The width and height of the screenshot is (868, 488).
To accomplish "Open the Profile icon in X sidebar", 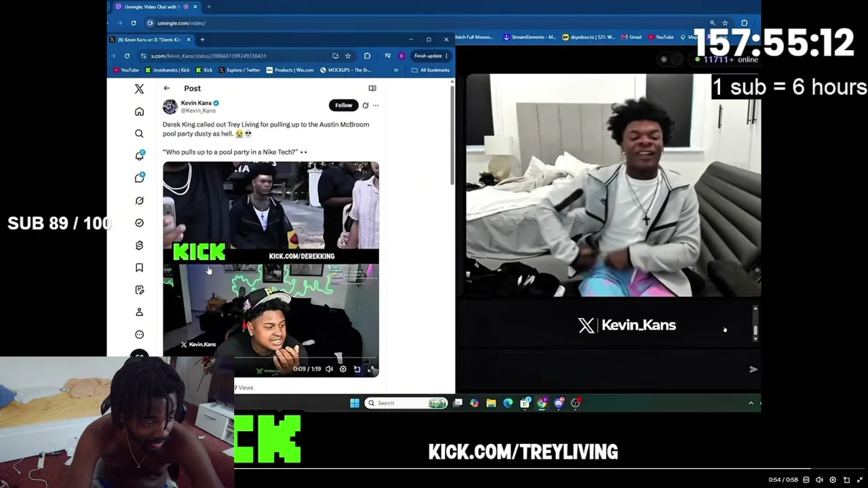I will click(x=139, y=312).
